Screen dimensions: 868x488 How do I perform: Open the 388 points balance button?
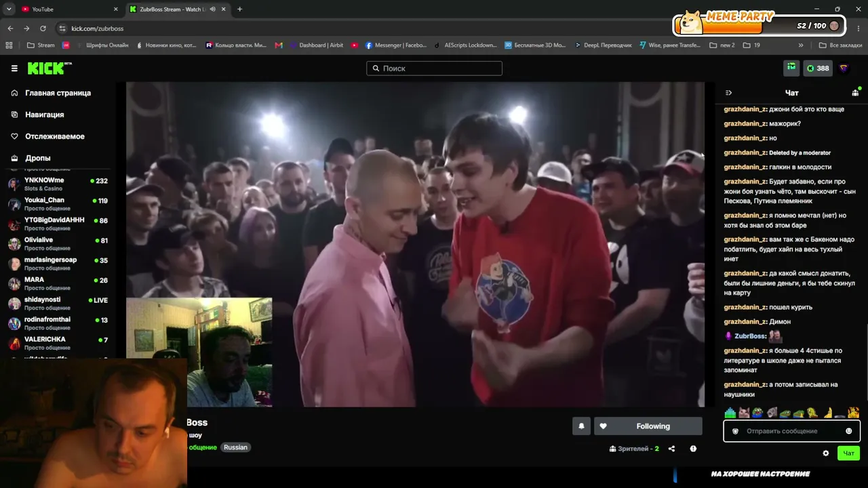(818, 68)
